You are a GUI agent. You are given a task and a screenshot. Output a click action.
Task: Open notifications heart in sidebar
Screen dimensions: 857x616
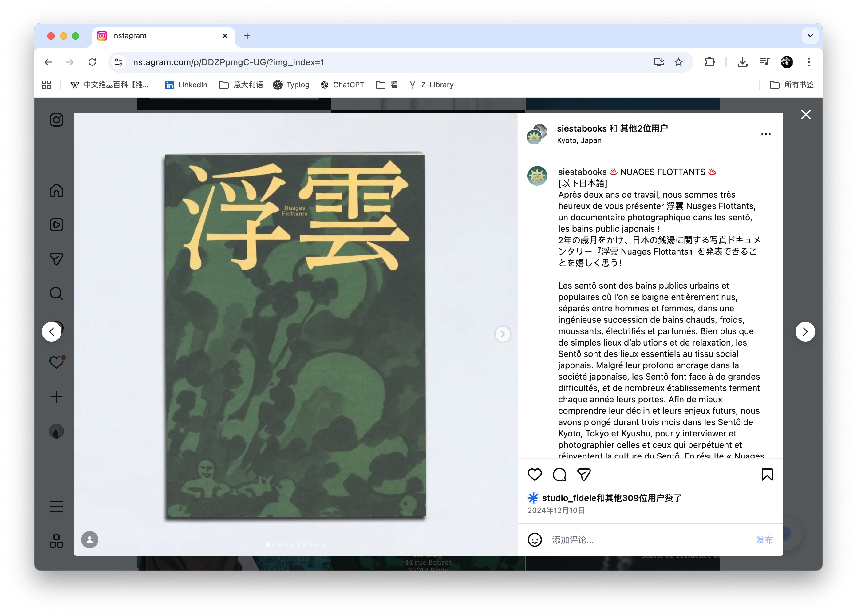pyautogui.click(x=56, y=362)
